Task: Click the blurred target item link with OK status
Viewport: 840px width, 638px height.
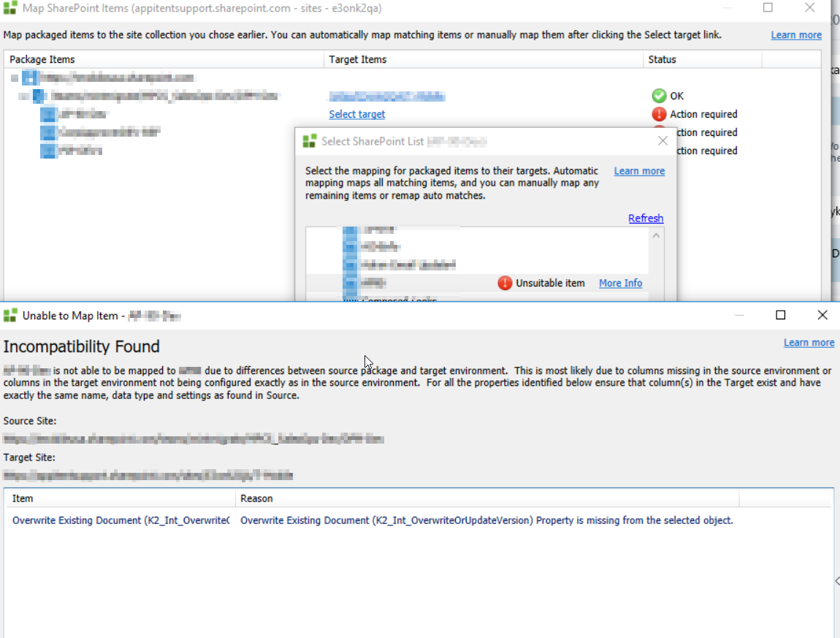Action: (387, 96)
